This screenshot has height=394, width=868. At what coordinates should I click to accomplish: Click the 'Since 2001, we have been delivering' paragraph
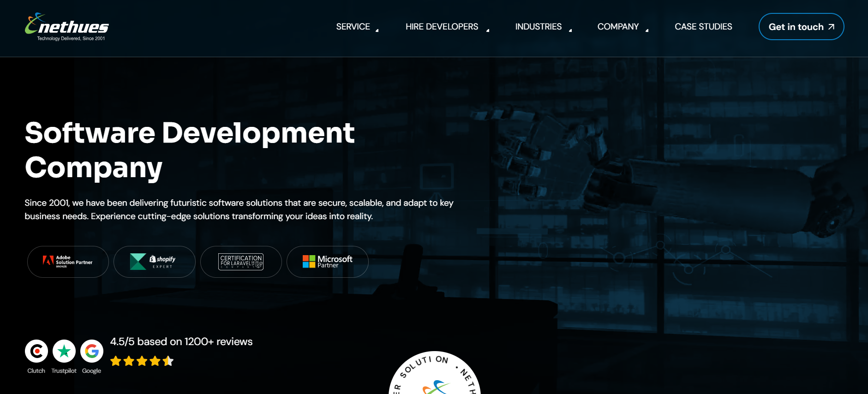point(239,209)
